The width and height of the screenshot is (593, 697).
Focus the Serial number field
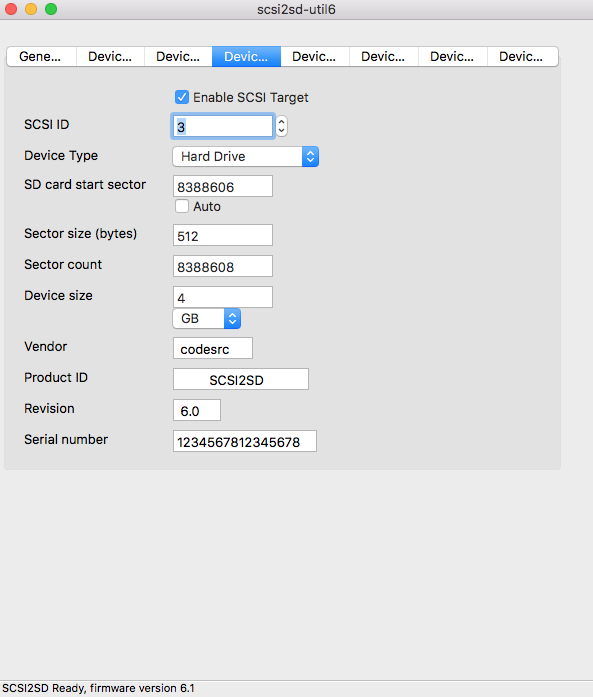pyautogui.click(x=245, y=441)
